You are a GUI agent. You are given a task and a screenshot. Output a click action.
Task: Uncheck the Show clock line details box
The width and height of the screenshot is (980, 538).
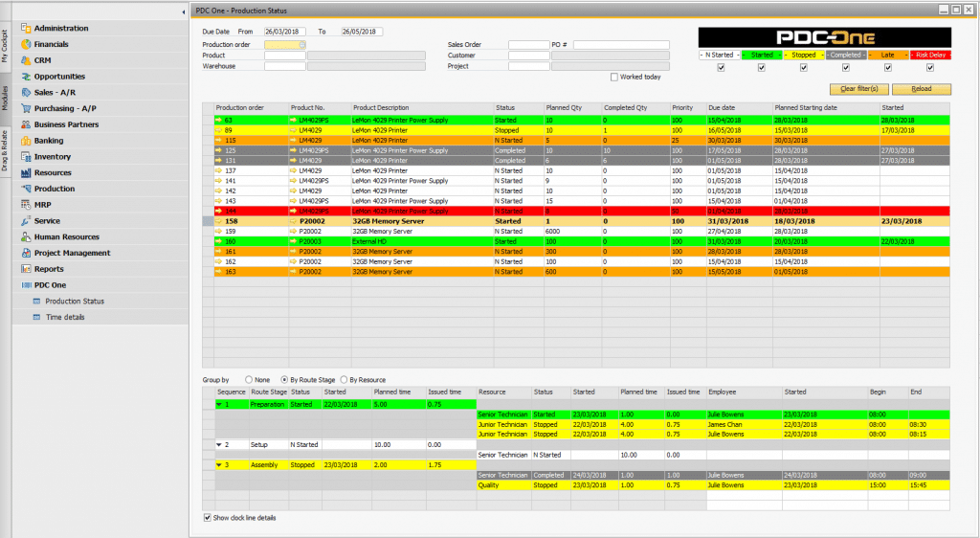tap(208, 518)
